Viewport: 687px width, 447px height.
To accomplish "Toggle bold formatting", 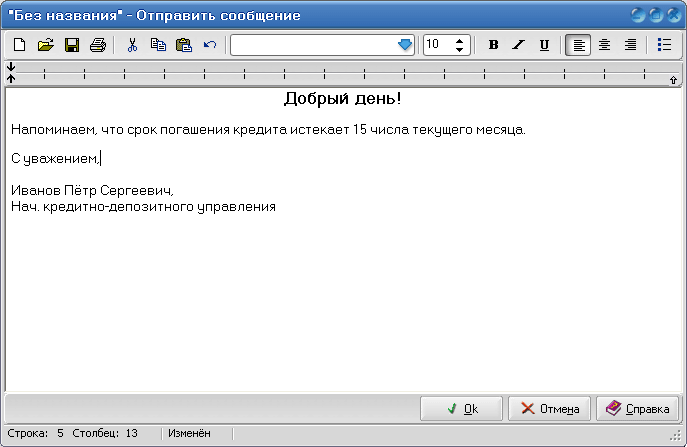I will pyautogui.click(x=493, y=45).
